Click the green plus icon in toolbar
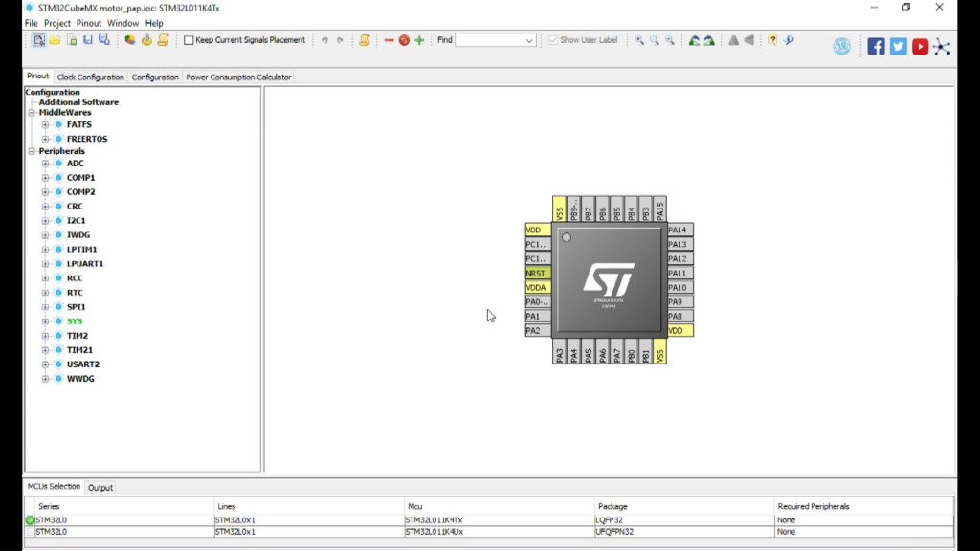Viewport: 980px width, 551px height. pos(419,40)
